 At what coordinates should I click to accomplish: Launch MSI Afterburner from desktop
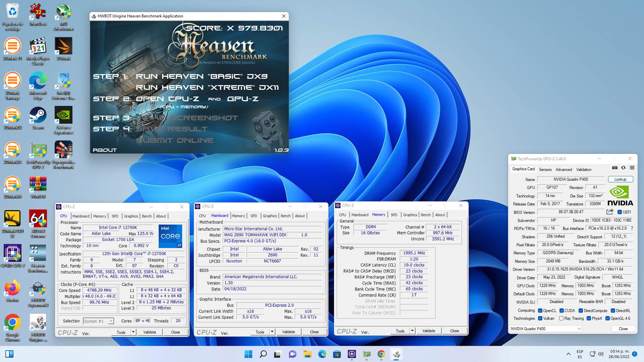(x=63, y=17)
